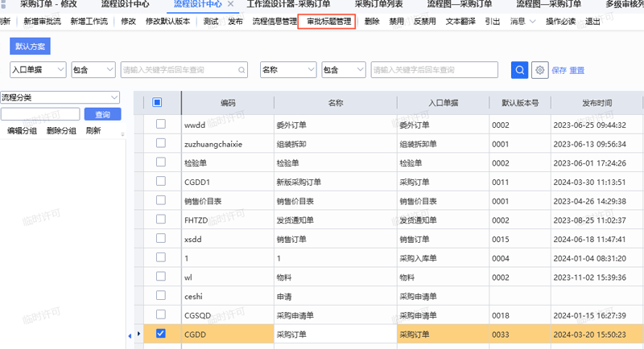Sort by 默认版本号 column header
The height and width of the screenshot is (349, 644).
coord(520,103)
